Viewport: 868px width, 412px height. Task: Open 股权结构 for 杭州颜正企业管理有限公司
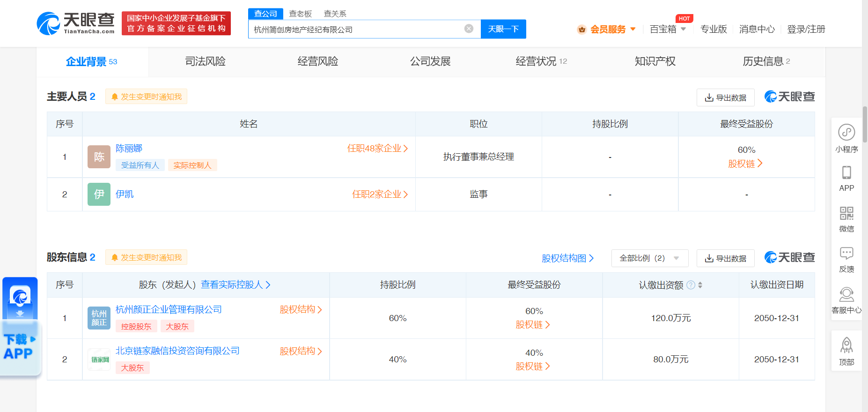click(301, 309)
